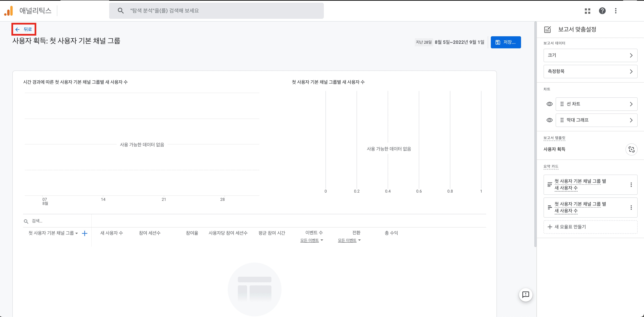
Task: Click the unlink template icon next to 사용자 획득
Action: pyautogui.click(x=631, y=149)
